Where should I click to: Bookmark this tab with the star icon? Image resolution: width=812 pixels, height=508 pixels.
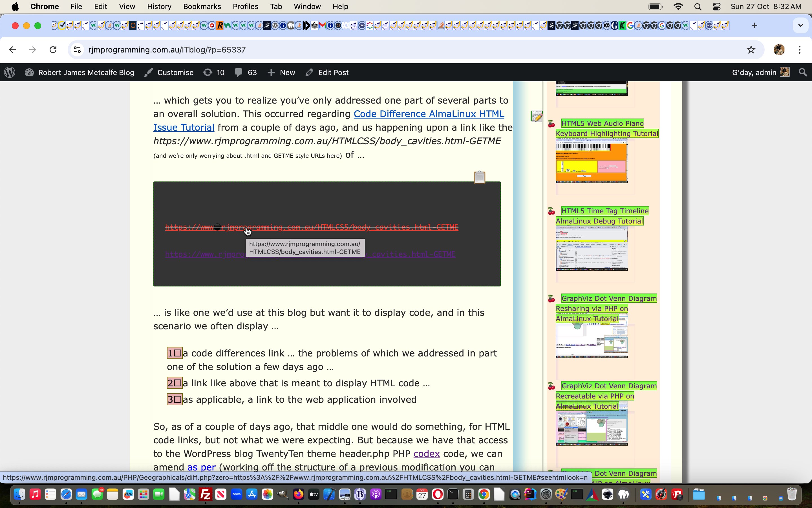pos(751,50)
